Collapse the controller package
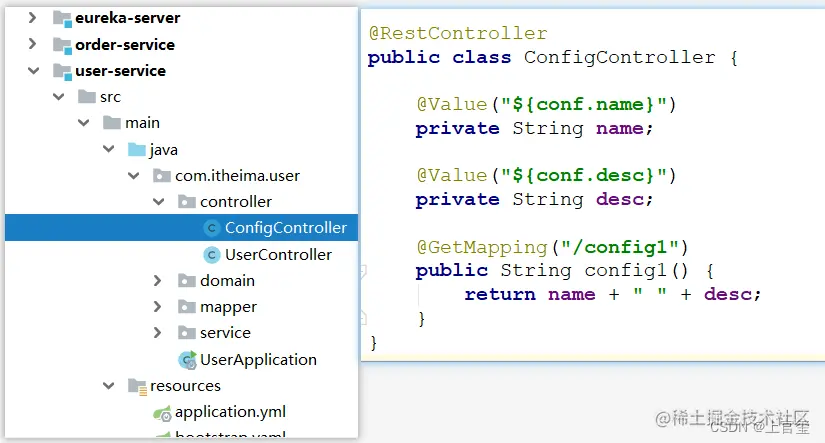This screenshot has height=443, width=825. coord(158,202)
